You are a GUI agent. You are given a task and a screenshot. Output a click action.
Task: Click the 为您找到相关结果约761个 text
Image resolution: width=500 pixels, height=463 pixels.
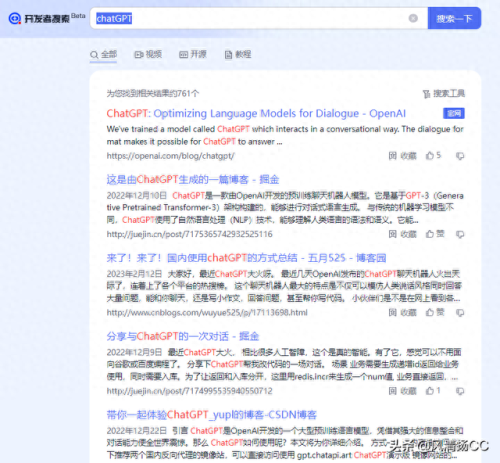tap(153, 94)
